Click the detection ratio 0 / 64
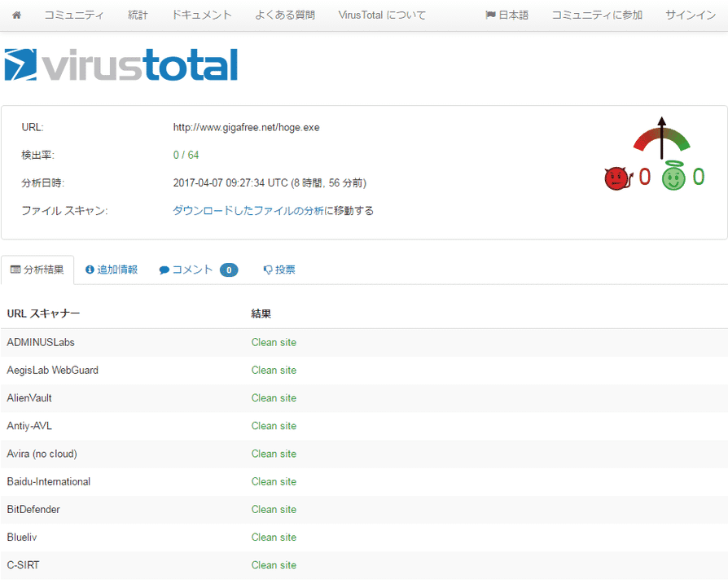This screenshot has width=728, height=588. coord(186,155)
